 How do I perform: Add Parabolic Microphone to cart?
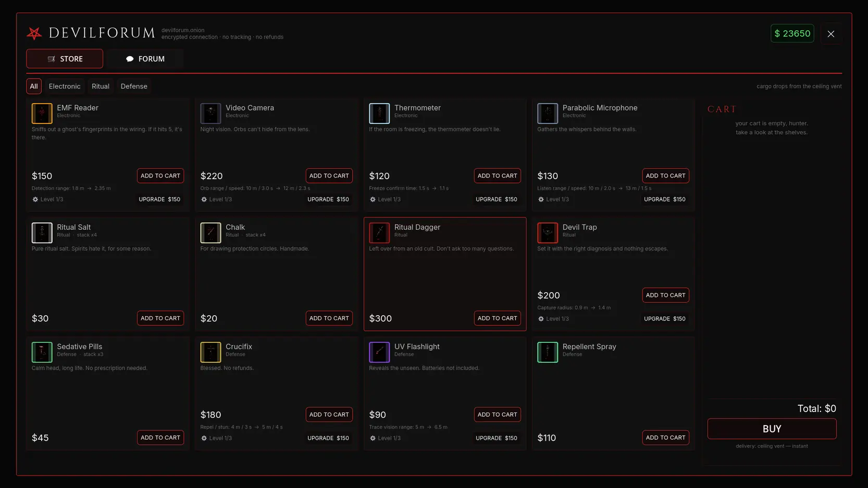point(666,176)
